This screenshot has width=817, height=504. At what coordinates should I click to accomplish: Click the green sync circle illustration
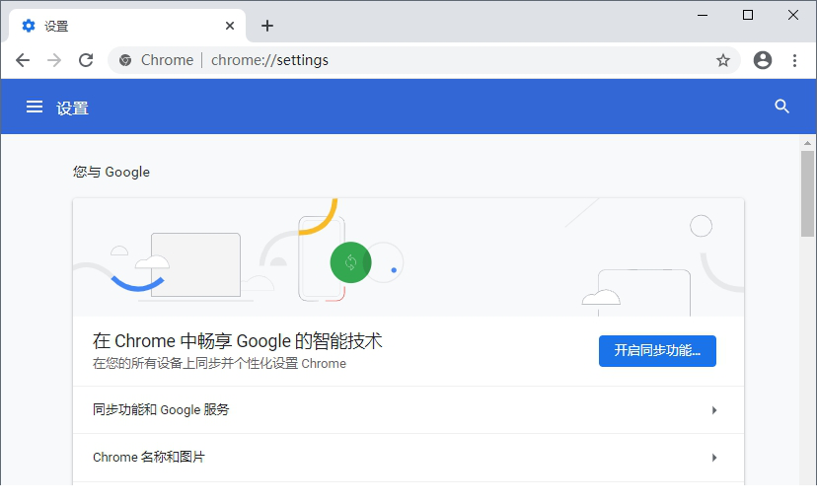point(350,262)
